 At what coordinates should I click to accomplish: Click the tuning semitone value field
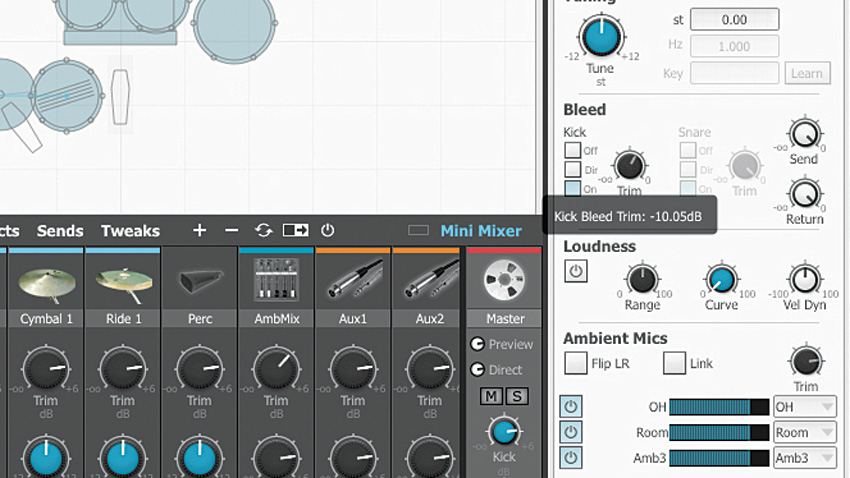pos(735,20)
